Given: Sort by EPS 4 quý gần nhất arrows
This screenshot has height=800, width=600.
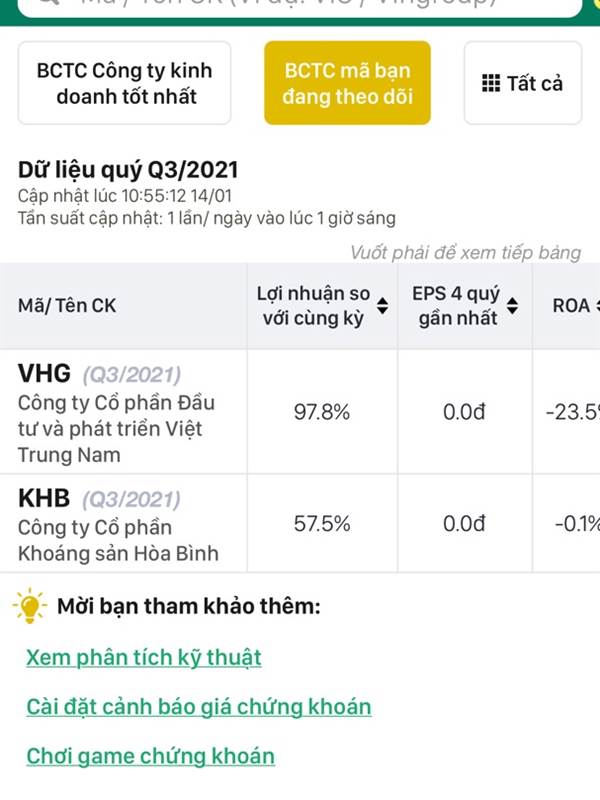Looking at the screenshot, I should tap(512, 306).
